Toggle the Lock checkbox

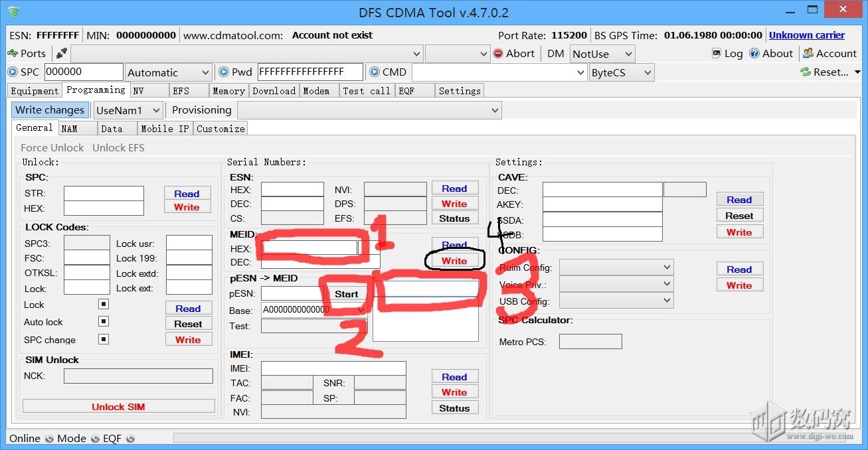coord(103,304)
